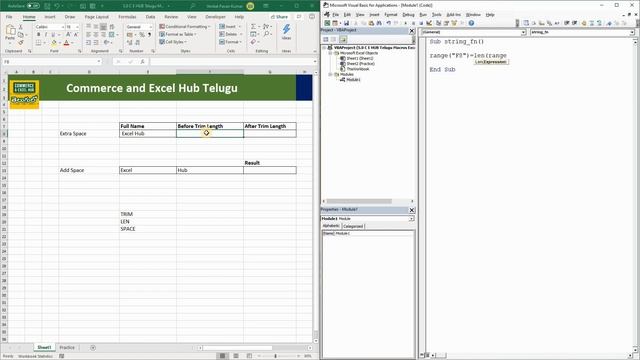Click the Sort and Filter icon
This screenshot has width=640, height=360.
267,27
